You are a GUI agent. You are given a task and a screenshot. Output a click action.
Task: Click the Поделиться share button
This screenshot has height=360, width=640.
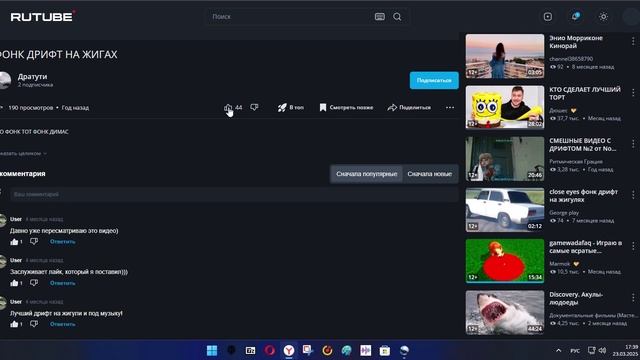[409, 107]
